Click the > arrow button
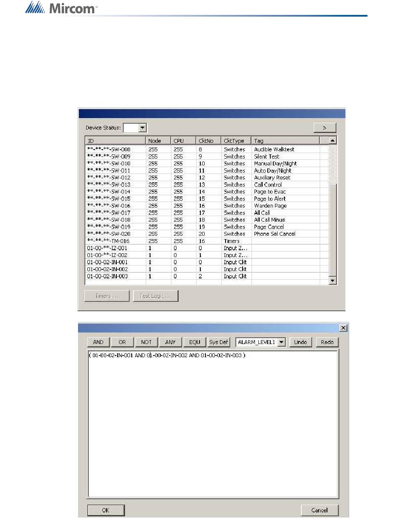This screenshot has height=532, width=405. 325,128
